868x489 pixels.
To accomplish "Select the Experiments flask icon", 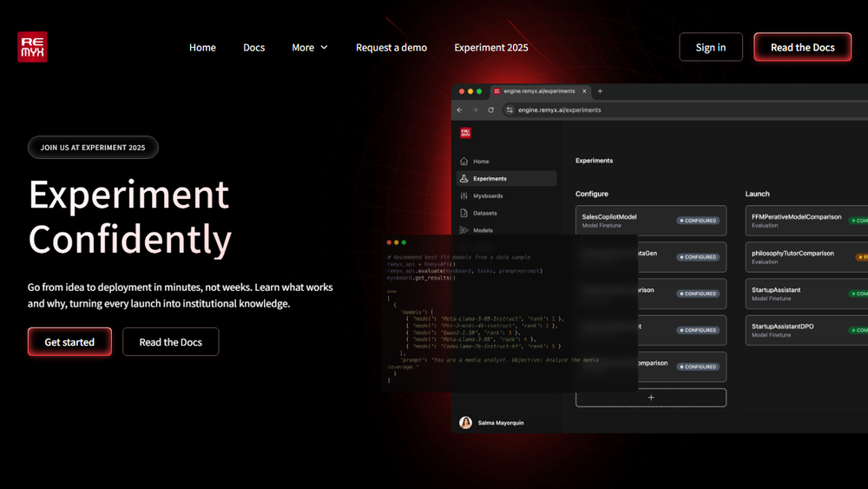I will [x=464, y=178].
